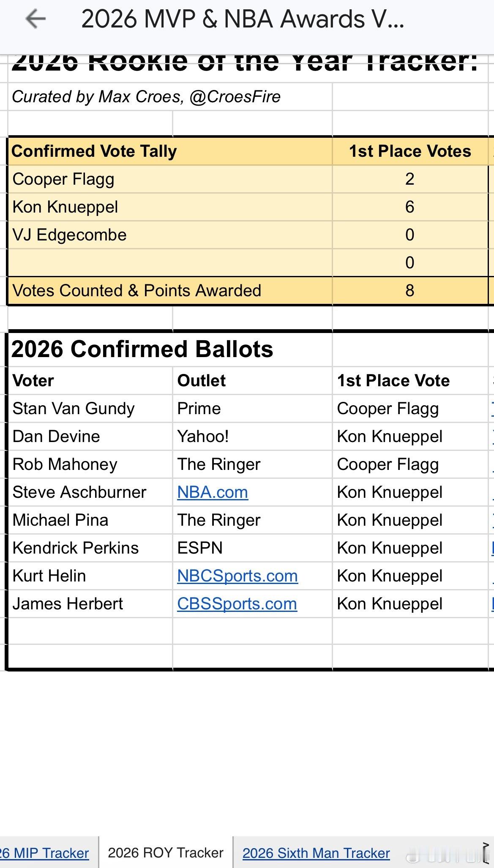Select Kon Knueppel's 1st place votes count

coord(409,207)
